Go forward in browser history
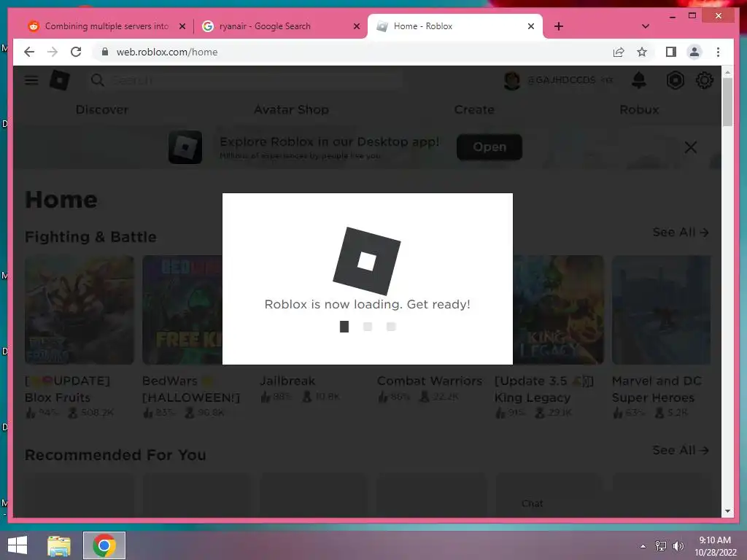This screenshot has width=747, height=560. (x=53, y=52)
